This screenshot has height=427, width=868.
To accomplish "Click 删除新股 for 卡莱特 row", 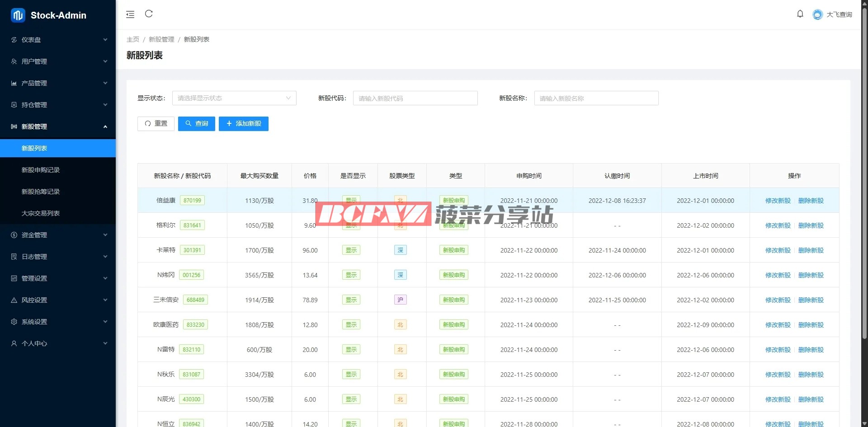I will [x=811, y=250].
